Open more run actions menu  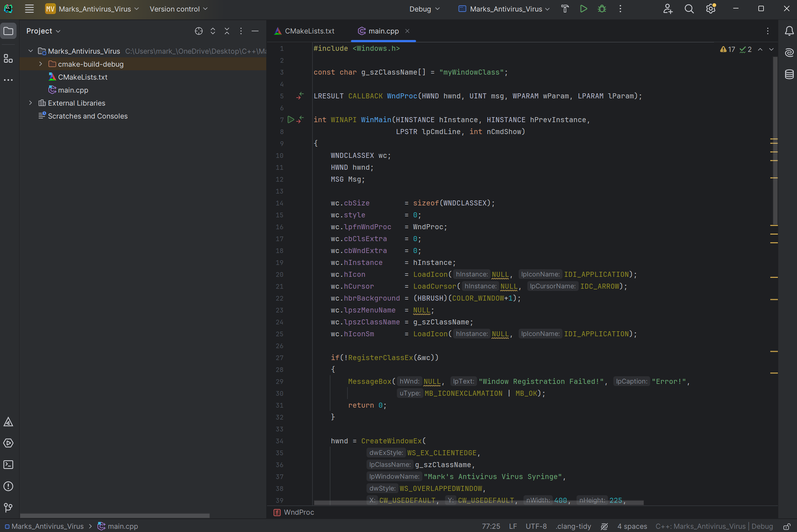tap(620, 9)
